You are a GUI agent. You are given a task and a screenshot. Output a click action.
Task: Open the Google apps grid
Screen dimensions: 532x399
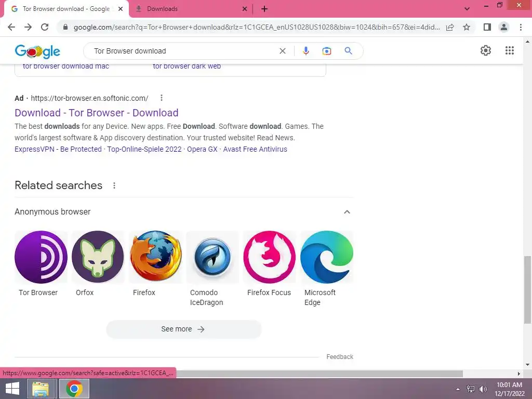tap(510, 50)
